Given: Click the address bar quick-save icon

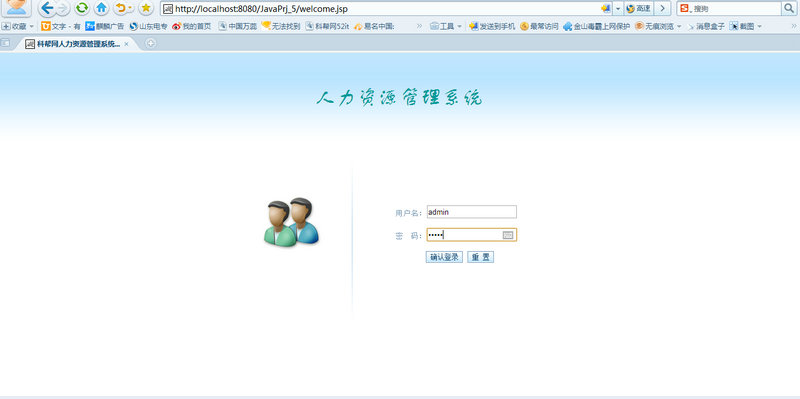Looking at the screenshot, I should [606, 8].
